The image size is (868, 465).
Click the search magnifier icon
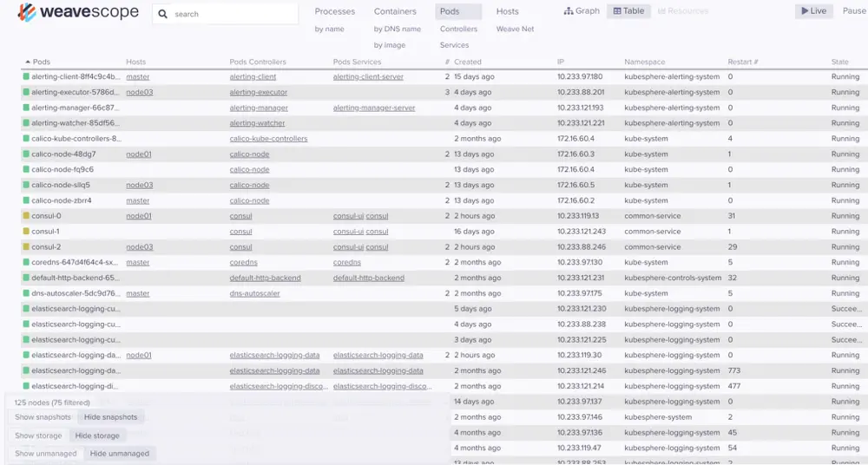(163, 14)
